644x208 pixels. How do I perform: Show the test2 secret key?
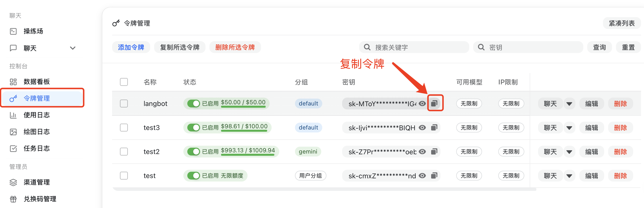click(422, 151)
